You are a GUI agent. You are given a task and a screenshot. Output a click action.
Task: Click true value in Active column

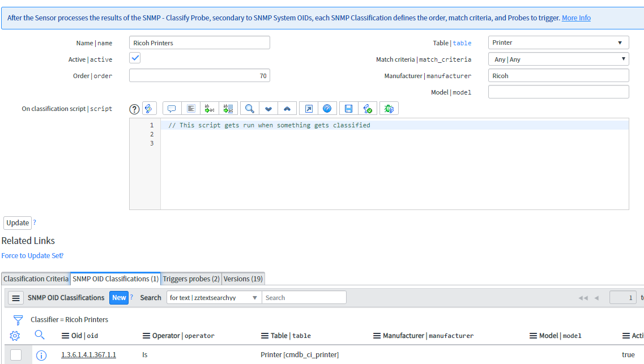(x=628, y=354)
